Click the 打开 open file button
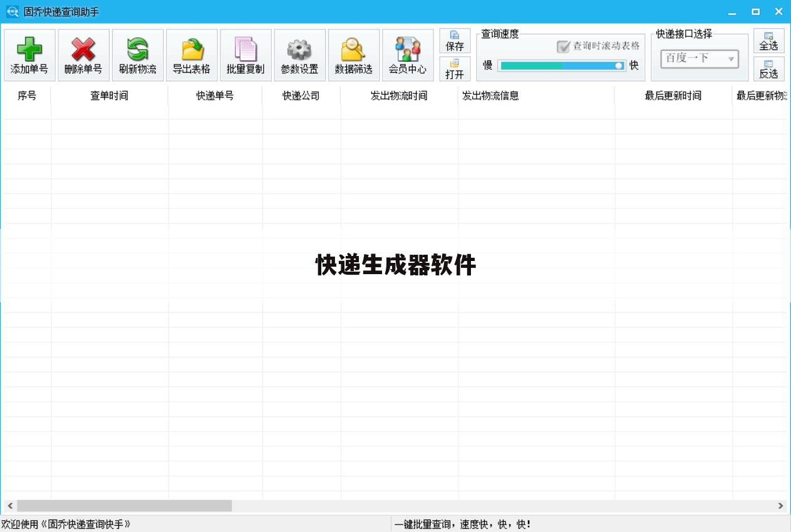Image resolution: width=791 pixels, height=532 pixels. (x=455, y=69)
